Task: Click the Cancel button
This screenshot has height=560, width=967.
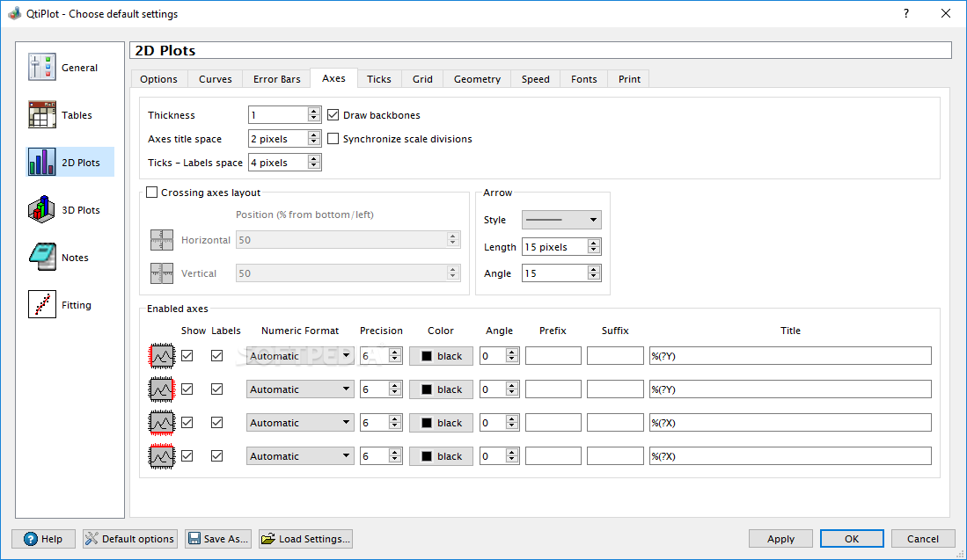Action: pos(923,538)
